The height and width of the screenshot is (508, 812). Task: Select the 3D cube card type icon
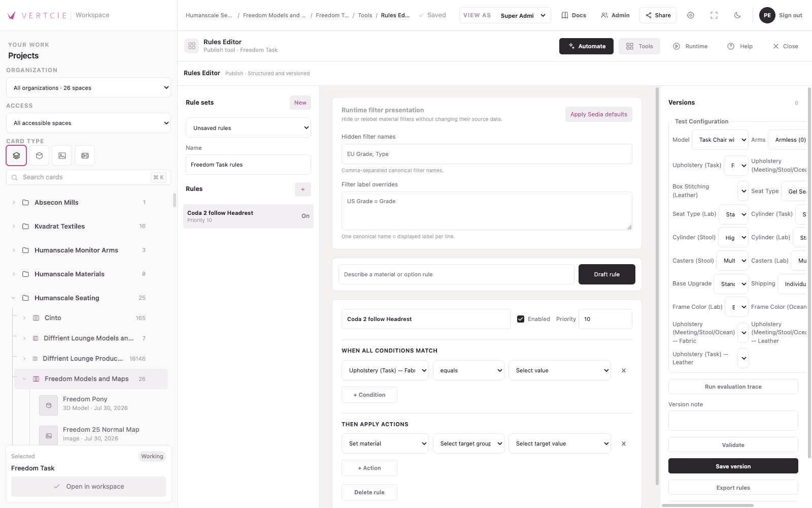(x=39, y=155)
